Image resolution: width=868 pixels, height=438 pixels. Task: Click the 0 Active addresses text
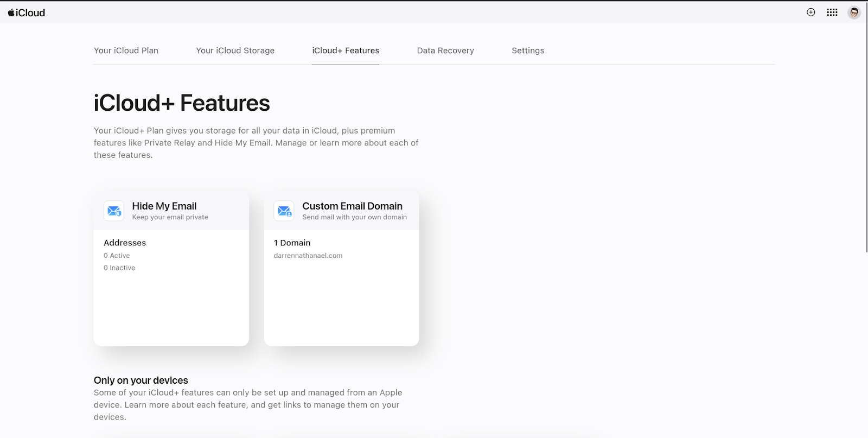(x=117, y=256)
